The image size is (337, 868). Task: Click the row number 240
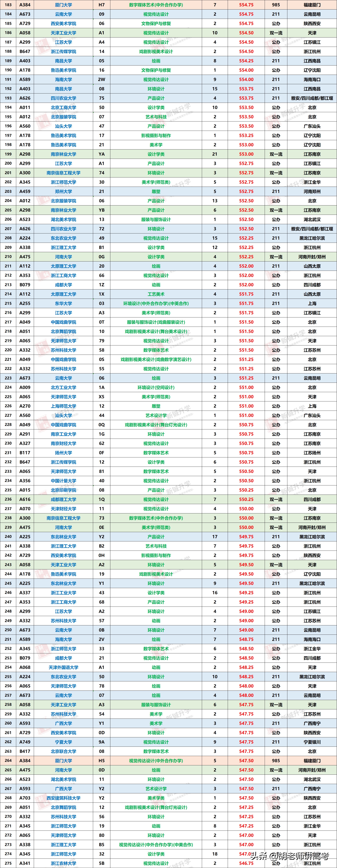coord(8,537)
